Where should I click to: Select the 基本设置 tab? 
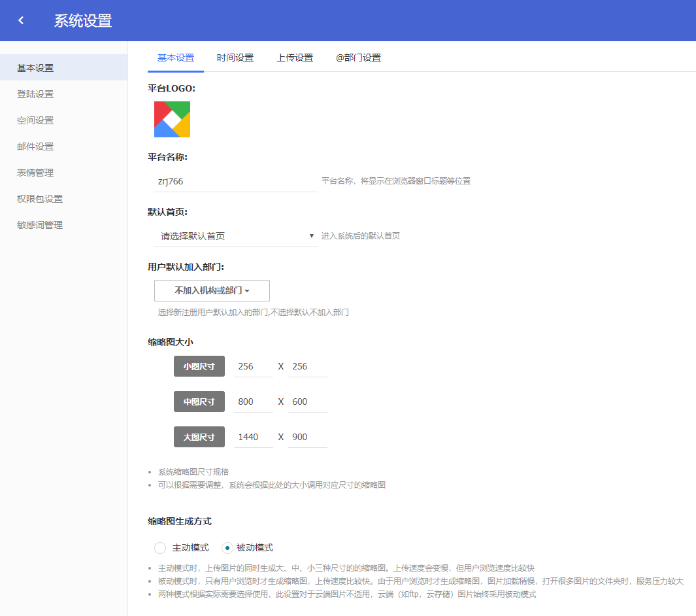coord(176,58)
